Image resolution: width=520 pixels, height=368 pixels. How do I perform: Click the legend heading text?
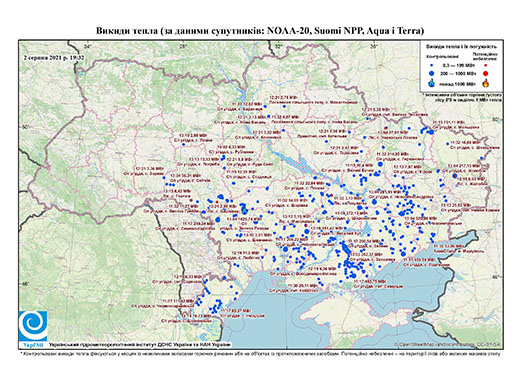pos(461,47)
